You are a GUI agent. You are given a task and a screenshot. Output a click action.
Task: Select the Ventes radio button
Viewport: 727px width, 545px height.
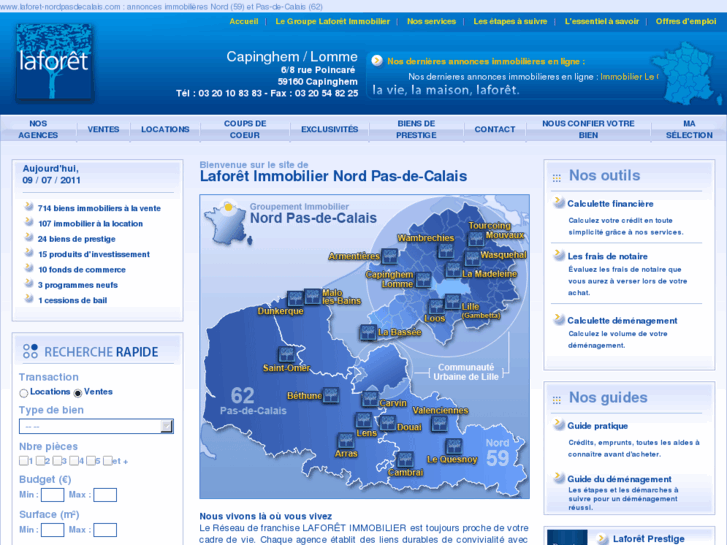tap(78, 393)
